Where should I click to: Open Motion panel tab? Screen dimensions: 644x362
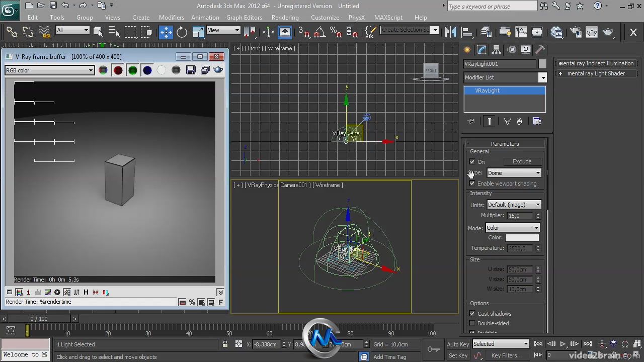[512, 50]
